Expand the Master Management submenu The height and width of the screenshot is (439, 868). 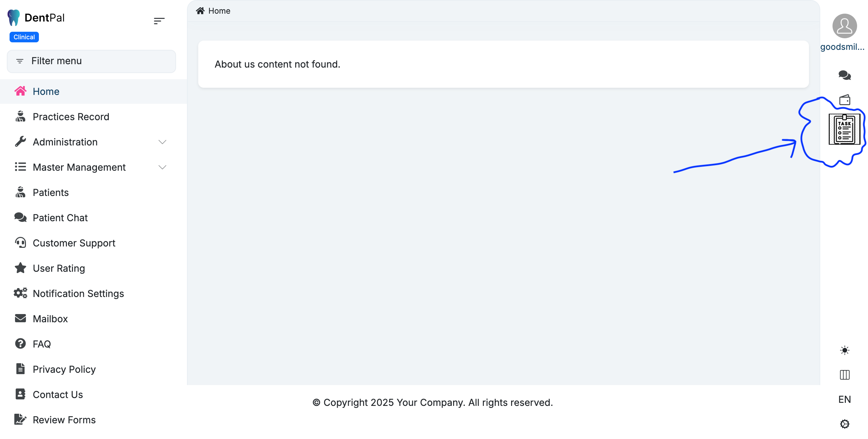point(162,167)
